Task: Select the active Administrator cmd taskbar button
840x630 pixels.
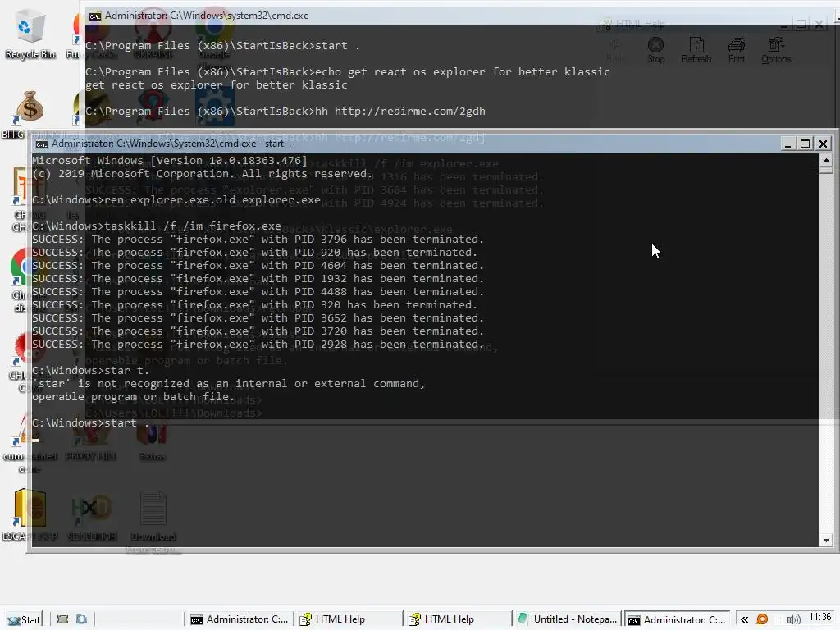Action: tap(677, 619)
